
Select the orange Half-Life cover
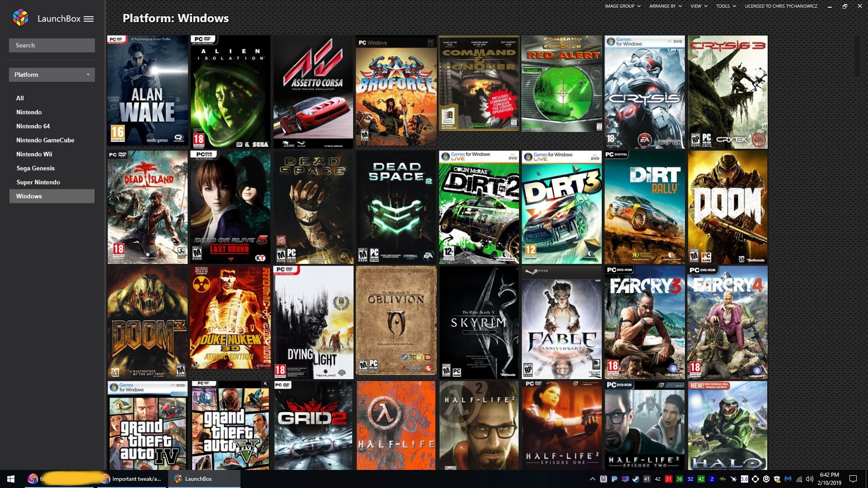396,425
